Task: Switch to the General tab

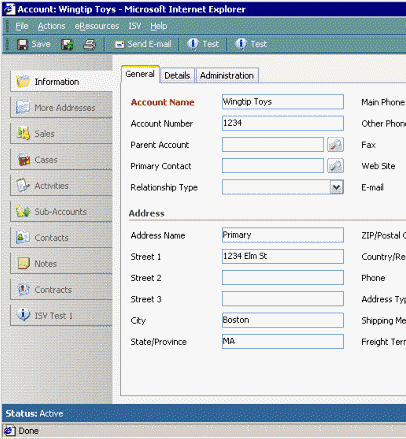Action: [x=140, y=74]
